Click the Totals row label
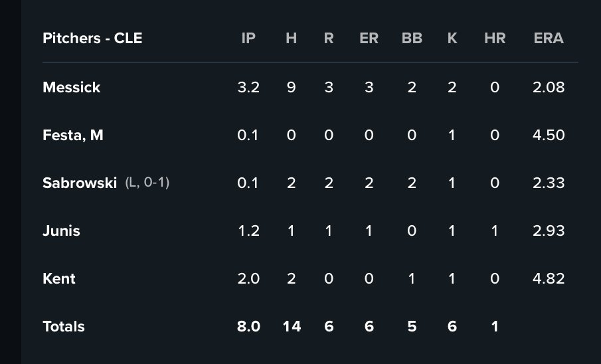The width and height of the screenshot is (601, 364). coord(64,326)
